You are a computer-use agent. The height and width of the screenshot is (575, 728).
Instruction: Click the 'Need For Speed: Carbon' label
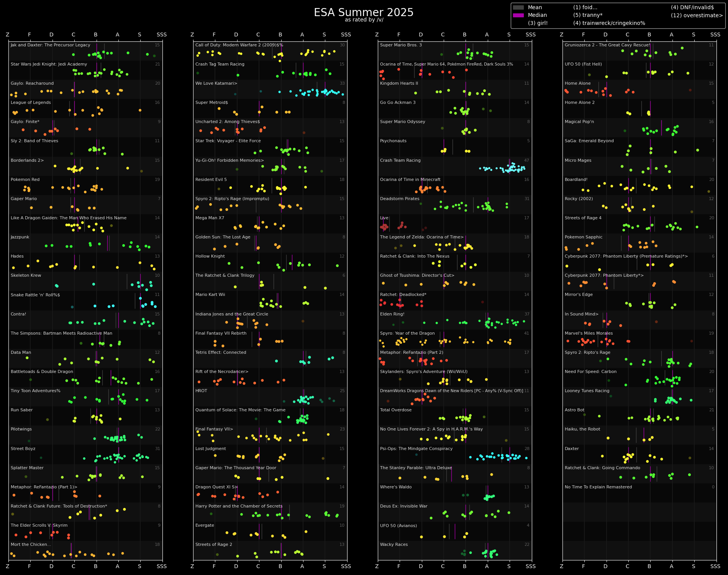(x=591, y=372)
